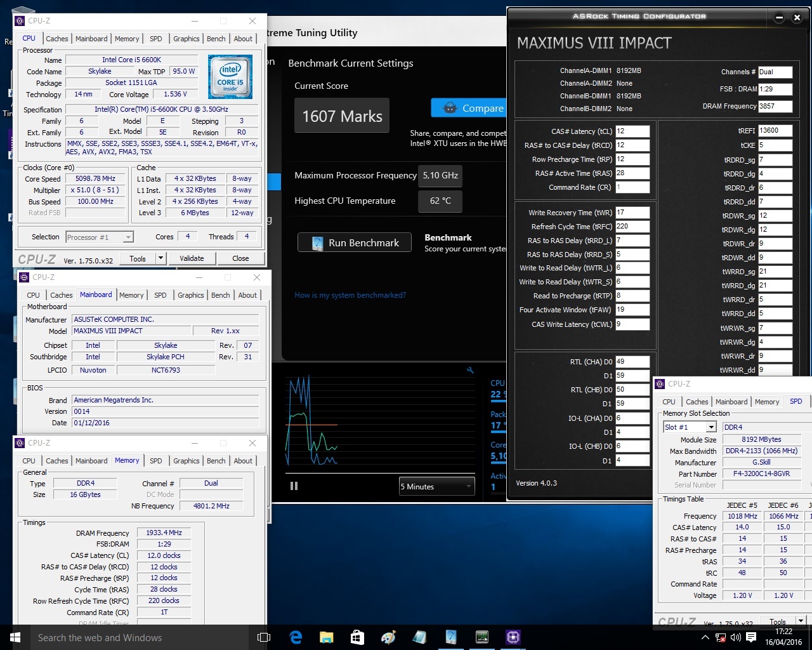The image size is (812, 650).
Task: Click the Intel Core i5 logo in CPU-Z
Action: click(230, 77)
